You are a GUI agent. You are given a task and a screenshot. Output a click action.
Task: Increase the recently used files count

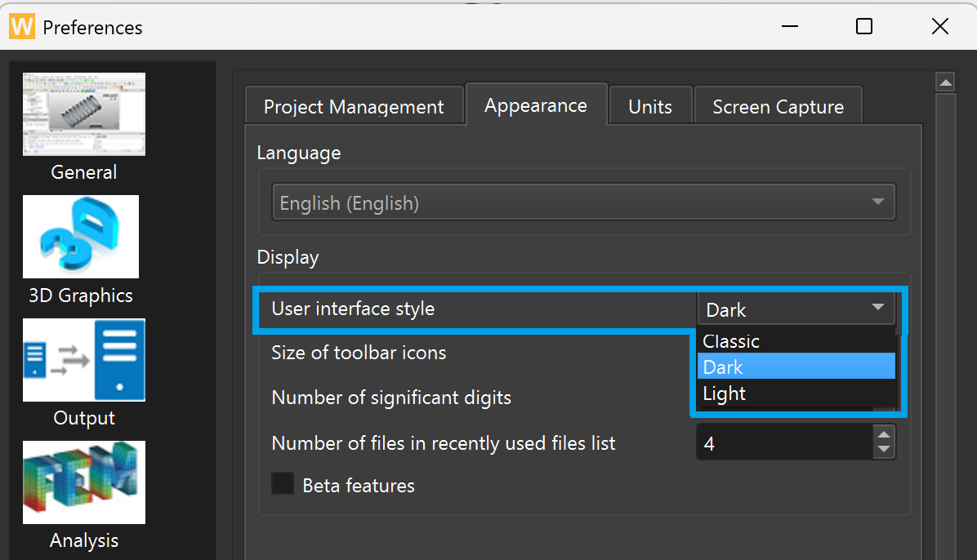883,435
